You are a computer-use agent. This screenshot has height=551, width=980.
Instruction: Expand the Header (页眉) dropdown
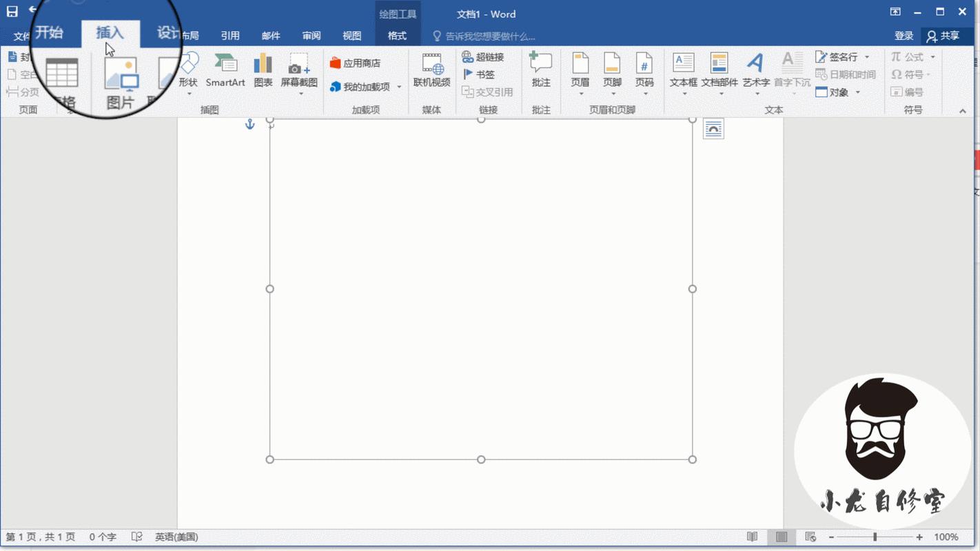tap(580, 74)
